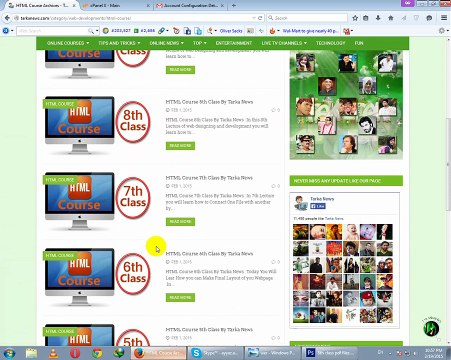Screen dimensions: 451x360
Task: Open the dropdown beside the Gmail toolbar icon
Action: (x=352, y=31)
